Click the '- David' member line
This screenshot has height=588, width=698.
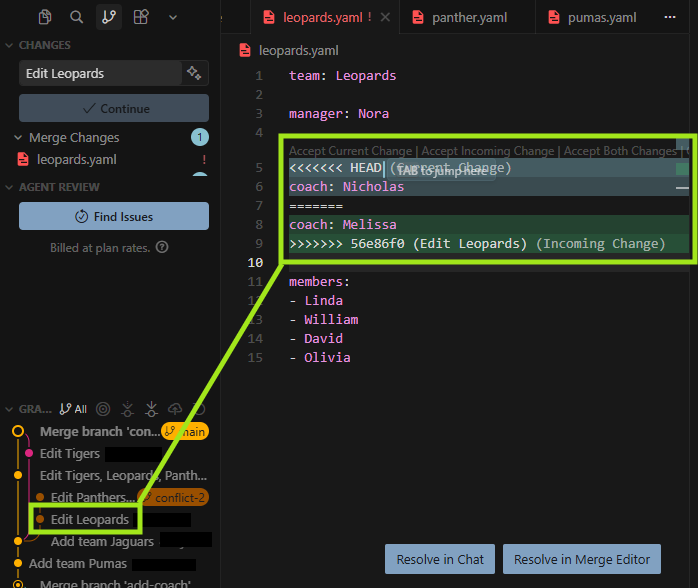click(316, 339)
